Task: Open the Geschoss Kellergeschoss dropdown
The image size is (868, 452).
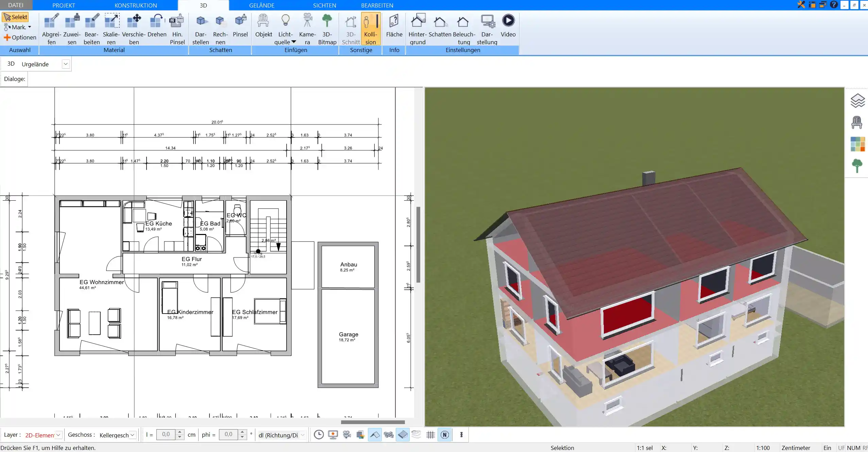Action: [x=133, y=435]
